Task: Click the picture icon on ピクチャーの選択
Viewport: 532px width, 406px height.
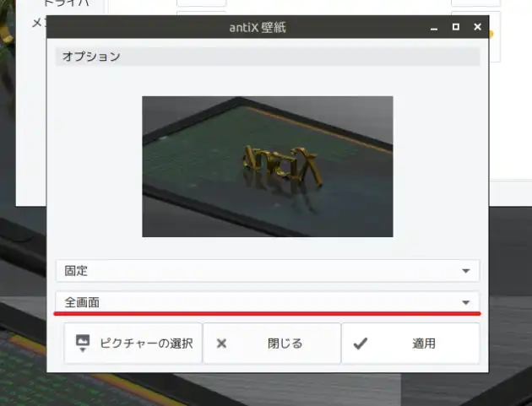Action: 83,344
